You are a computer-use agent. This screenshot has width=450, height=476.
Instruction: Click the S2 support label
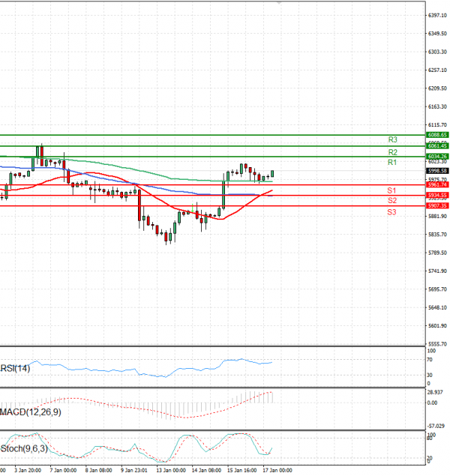[x=391, y=201]
